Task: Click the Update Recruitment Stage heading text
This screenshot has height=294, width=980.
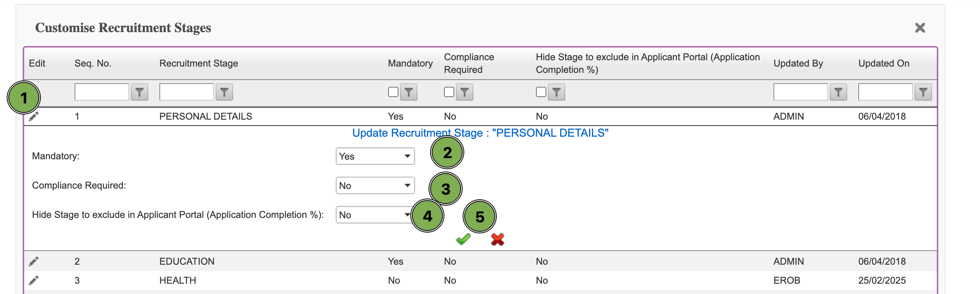Action: point(480,133)
